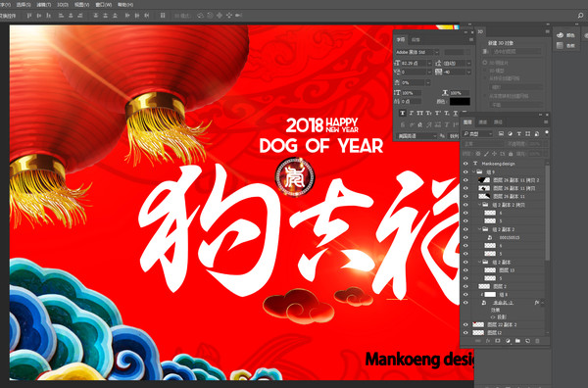The image size is (588, 388).
Task: Select the all caps text style icon
Action: (x=420, y=113)
